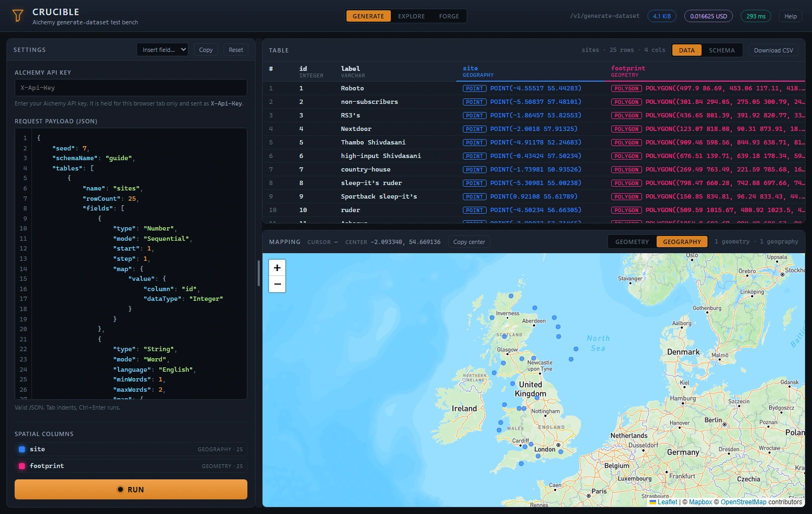Open the Mapbox attribution link
The image size is (812, 514).
click(700, 502)
